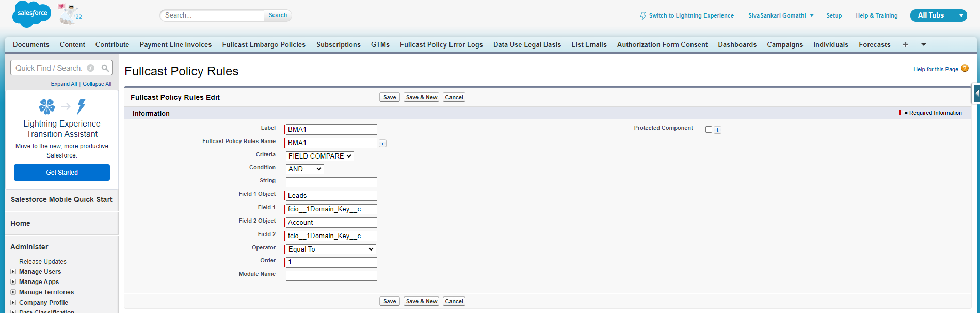Viewport: 980px width, 313px height.
Task: Open the Documents tab
Action: (31, 45)
